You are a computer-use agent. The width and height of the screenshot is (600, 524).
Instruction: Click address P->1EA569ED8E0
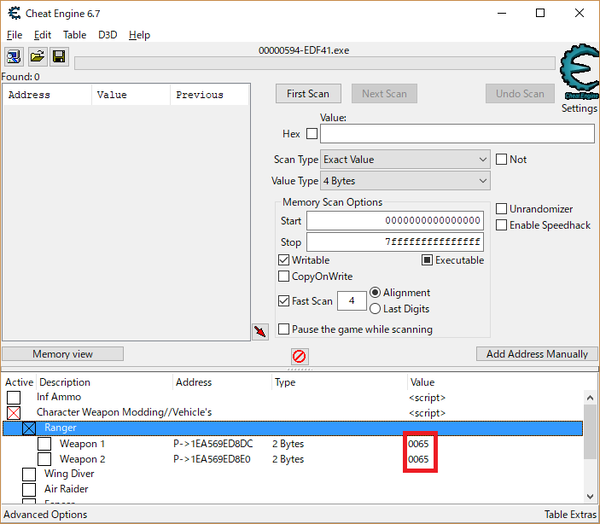212,459
